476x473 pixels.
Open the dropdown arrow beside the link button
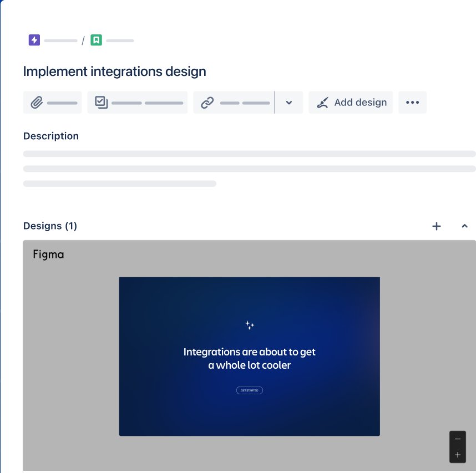(289, 103)
